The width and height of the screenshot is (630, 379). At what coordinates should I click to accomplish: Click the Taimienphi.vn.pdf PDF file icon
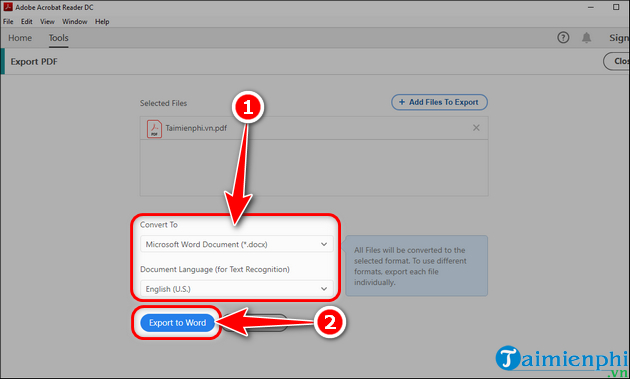154,129
